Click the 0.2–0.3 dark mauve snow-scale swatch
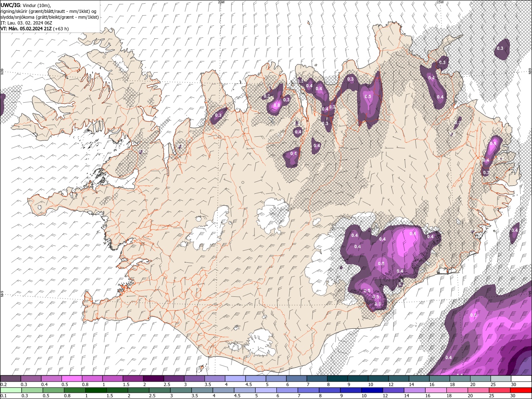The width and height of the screenshot is (532, 399). tap(10, 379)
